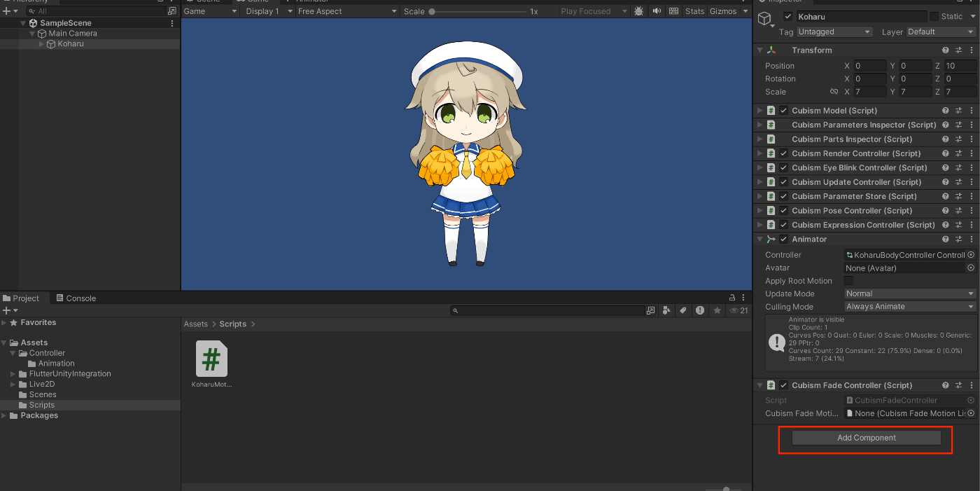The image size is (980, 491).
Task: Open Cubism Fade Controller help icon
Action: pos(946,385)
